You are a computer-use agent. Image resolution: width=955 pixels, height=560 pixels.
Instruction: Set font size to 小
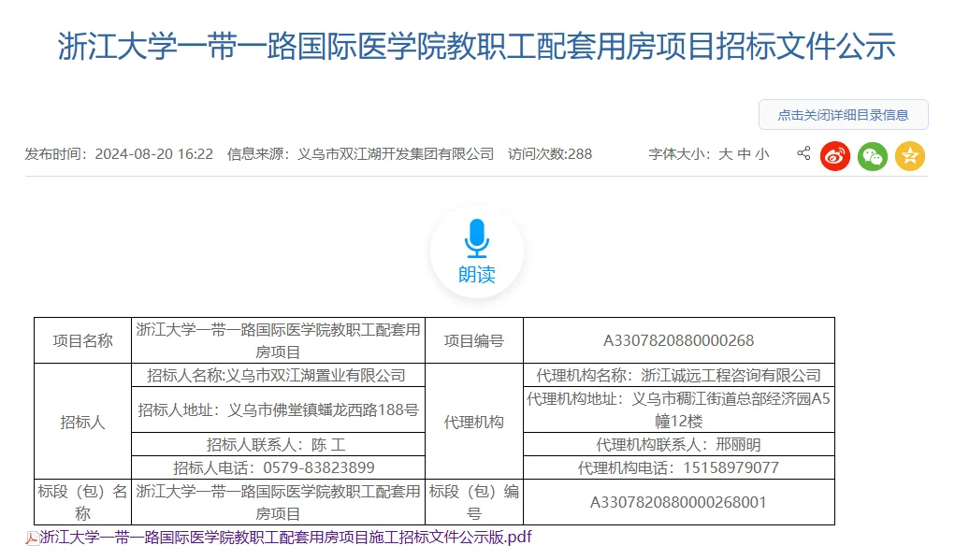click(762, 154)
